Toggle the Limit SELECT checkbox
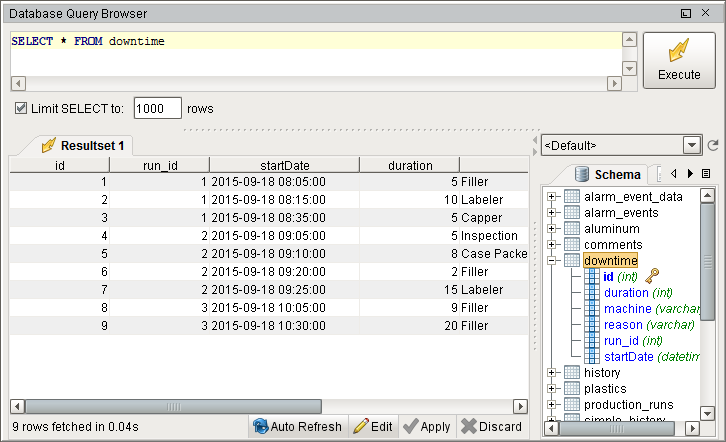Image resolution: width=726 pixels, height=442 pixels. 21,108
